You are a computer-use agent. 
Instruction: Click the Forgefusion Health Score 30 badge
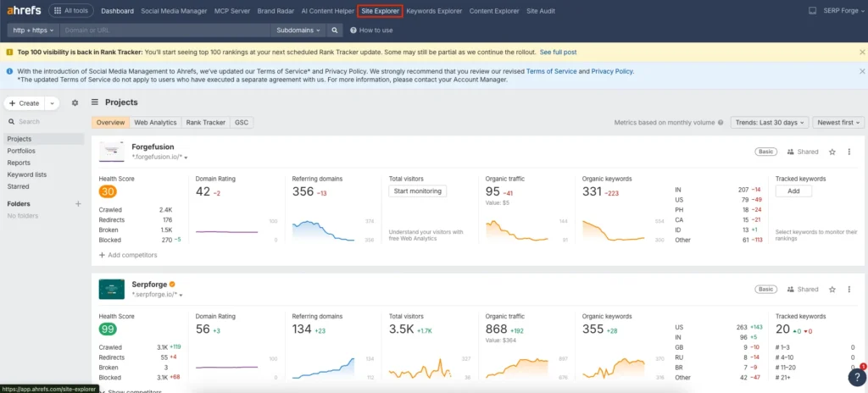click(x=108, y=192)
